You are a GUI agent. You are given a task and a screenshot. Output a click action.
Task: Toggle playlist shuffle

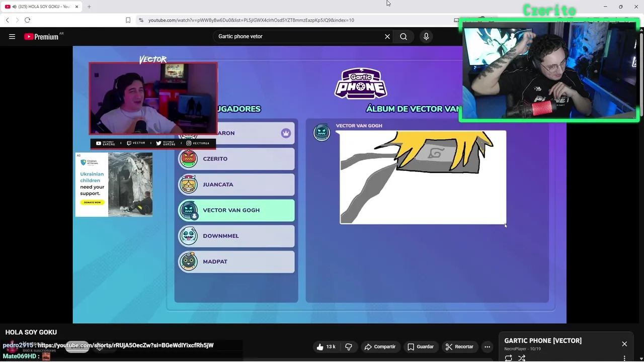(522, 358)
